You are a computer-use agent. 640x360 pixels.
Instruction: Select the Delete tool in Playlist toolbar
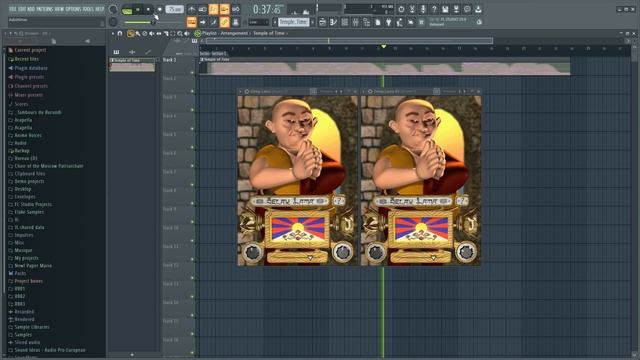pos(144,33)
